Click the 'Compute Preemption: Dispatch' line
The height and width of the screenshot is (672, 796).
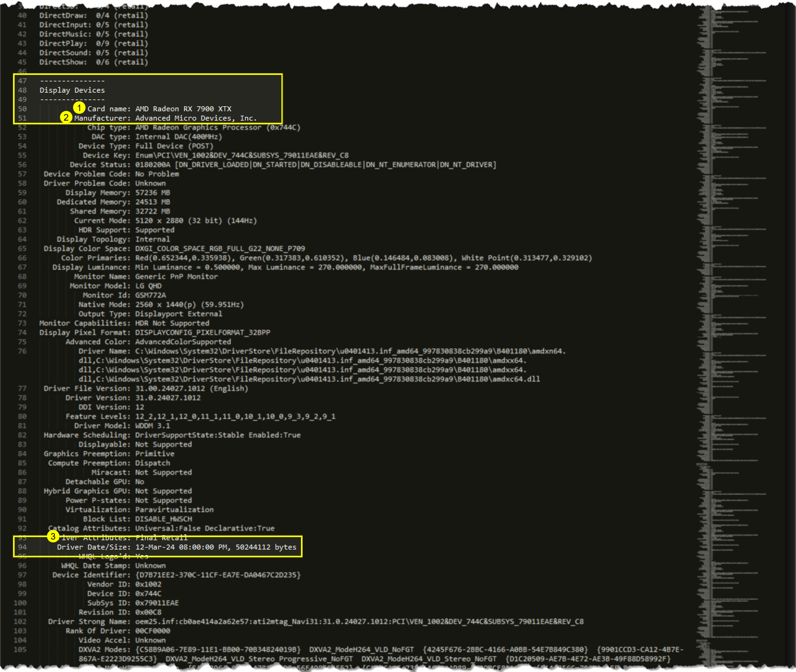[109, 463]
